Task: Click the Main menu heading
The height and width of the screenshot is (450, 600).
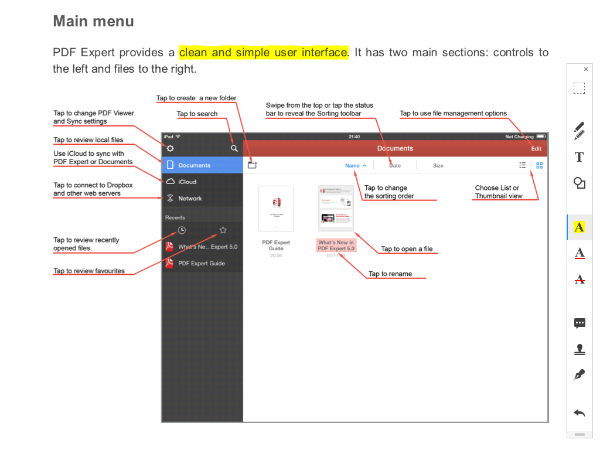Action: click(93, 21)
